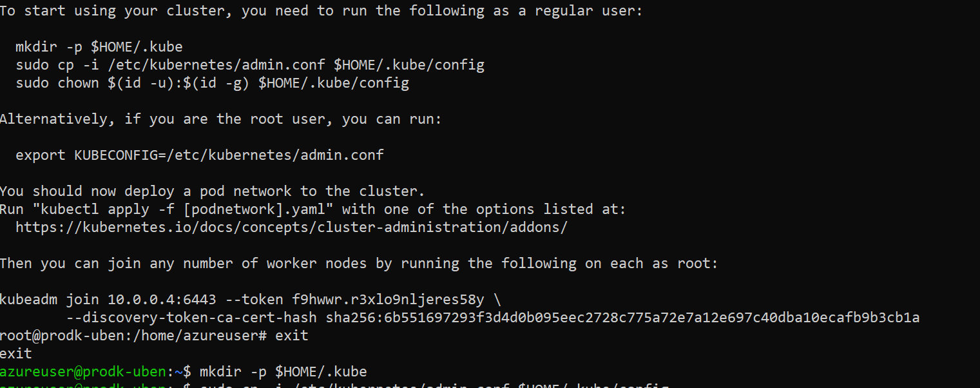Click the "mkdir -p $HOME/.kube" command after the azureuser prompt
This screenshot has height=388, width=980.
coord(283,372)
